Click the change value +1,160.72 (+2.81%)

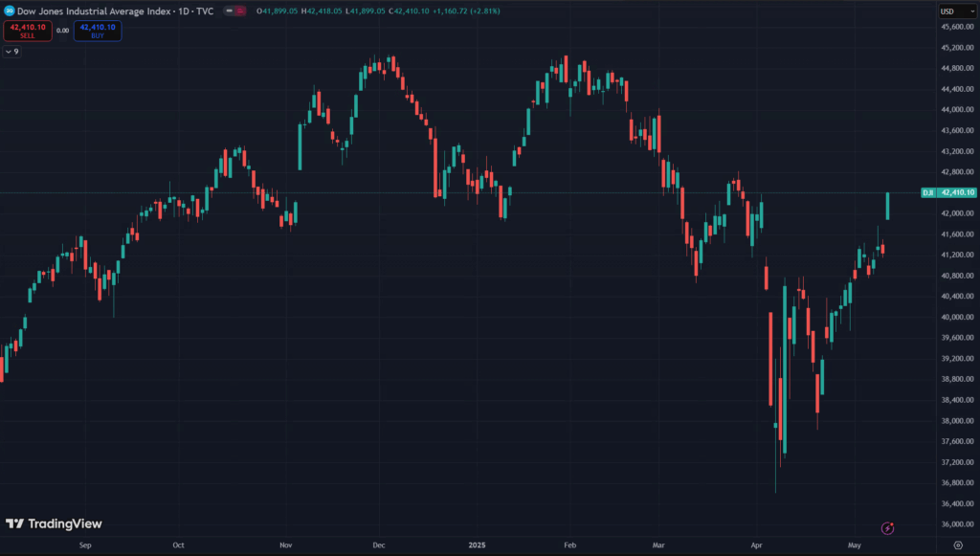point(466,11)
